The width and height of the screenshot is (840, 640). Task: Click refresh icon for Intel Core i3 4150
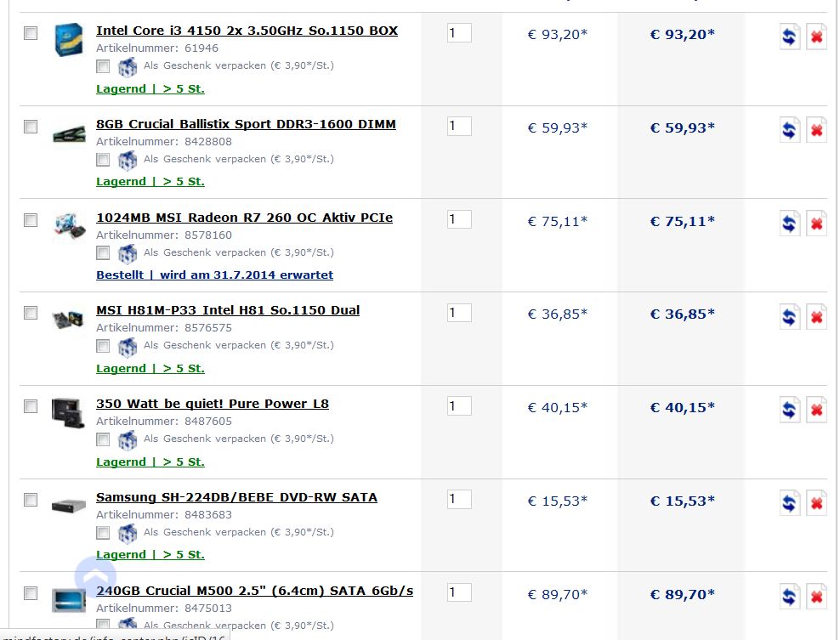[x=789, y=37]
